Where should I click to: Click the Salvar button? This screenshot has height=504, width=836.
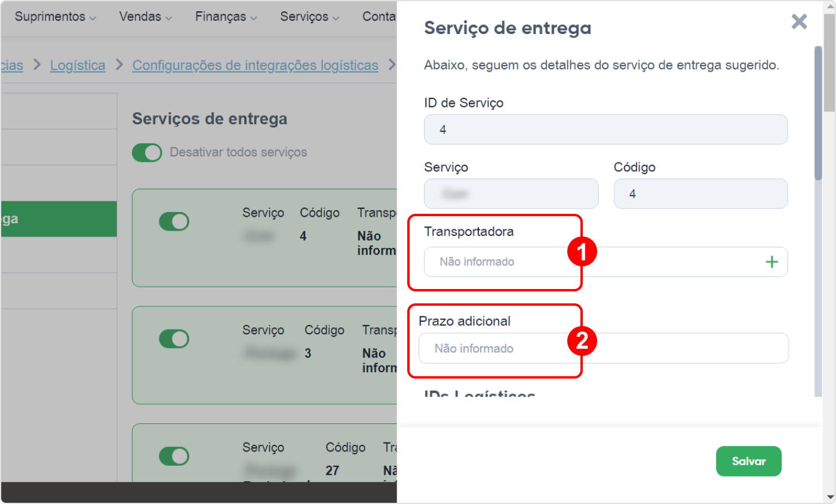(x=749, y=461)
